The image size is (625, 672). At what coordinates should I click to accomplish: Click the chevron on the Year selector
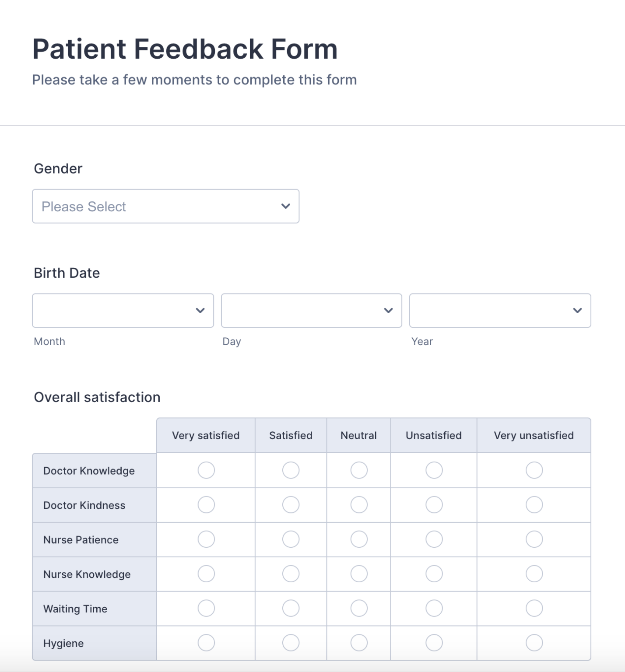[577, 311]
